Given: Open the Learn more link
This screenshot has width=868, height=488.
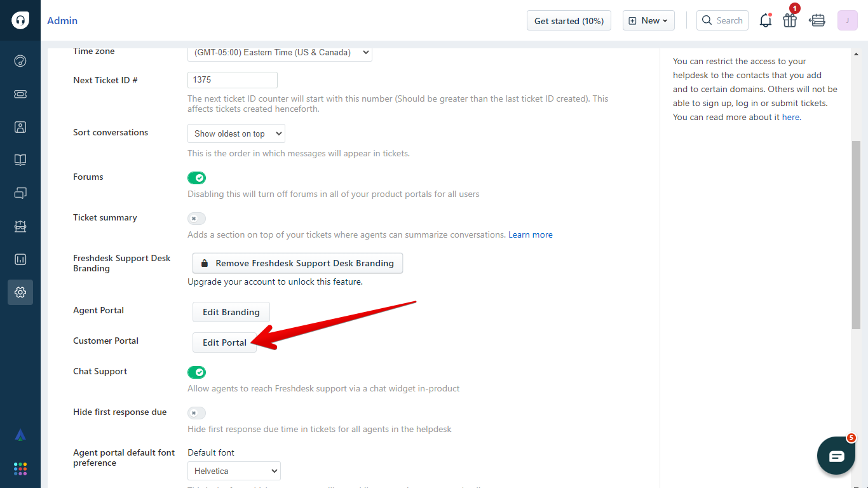Looking at the screenshot, I should 531,234.
